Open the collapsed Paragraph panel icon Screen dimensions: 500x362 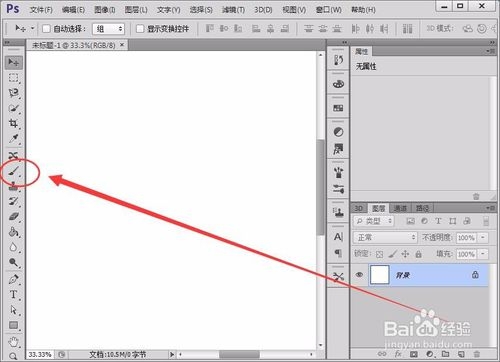pos(338,253)
